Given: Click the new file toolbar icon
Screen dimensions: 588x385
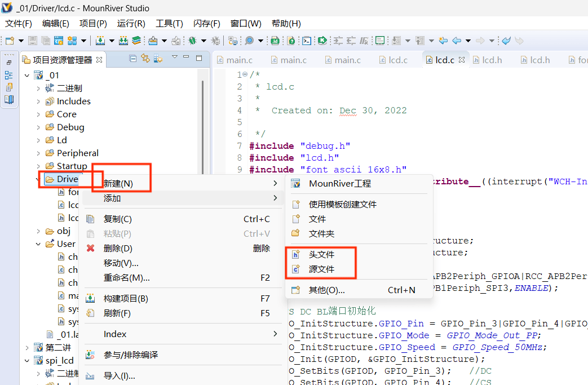Looking at the screenshot, I should (10, 41).
